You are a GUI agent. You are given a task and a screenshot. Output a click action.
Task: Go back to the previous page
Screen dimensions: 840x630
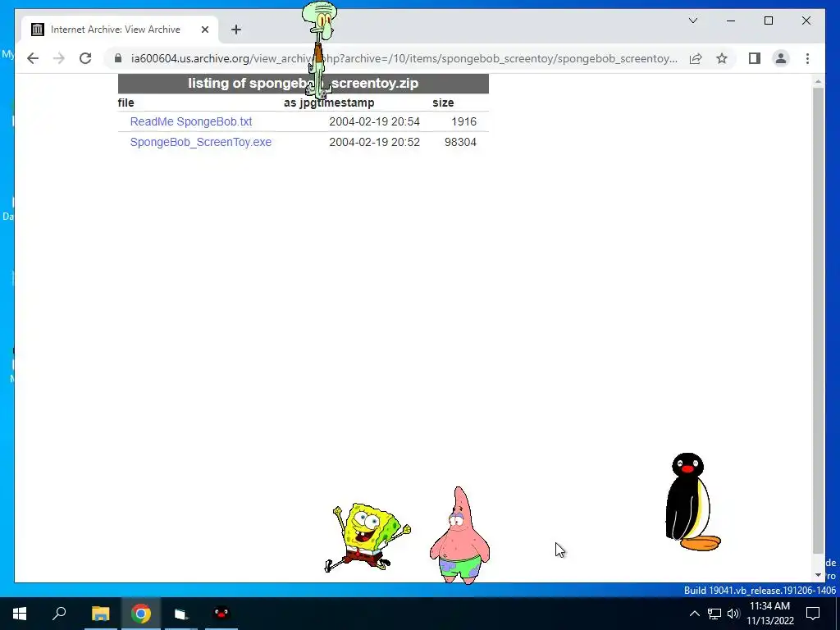(x=33, y=58)
